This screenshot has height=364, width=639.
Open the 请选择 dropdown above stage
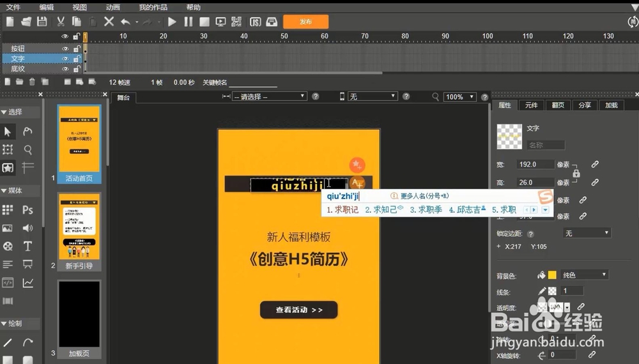point(269,96)
